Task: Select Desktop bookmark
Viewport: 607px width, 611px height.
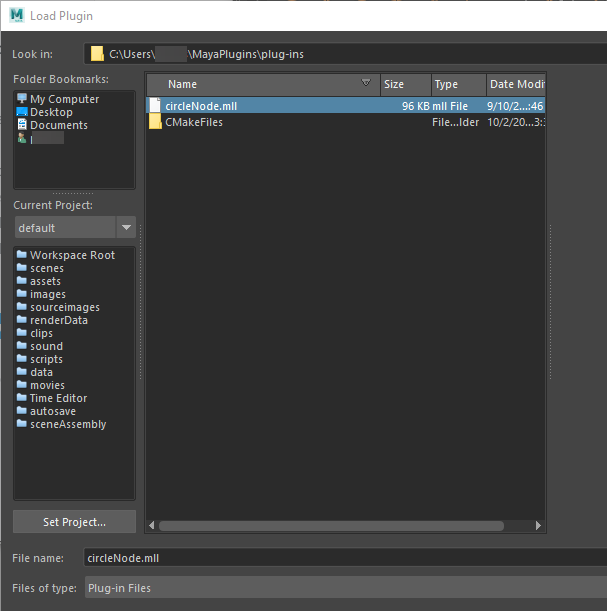Action: click(51, 112)
